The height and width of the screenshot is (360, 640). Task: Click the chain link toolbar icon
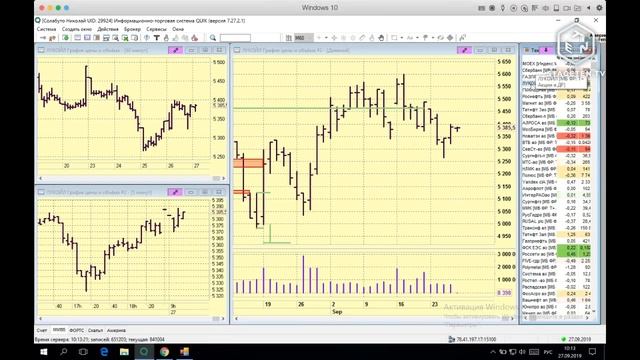440,38
